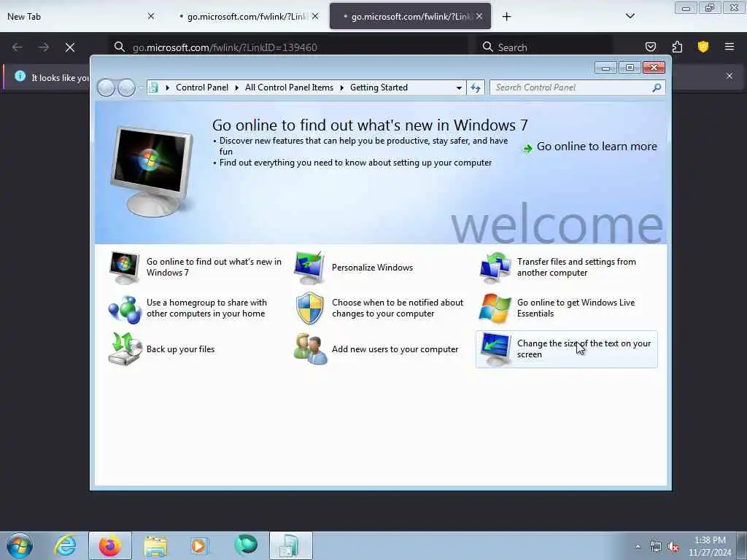Screen dimensions: 747x560
Task: Click the Firefox URL address field
Action: (x=288, y=47)
